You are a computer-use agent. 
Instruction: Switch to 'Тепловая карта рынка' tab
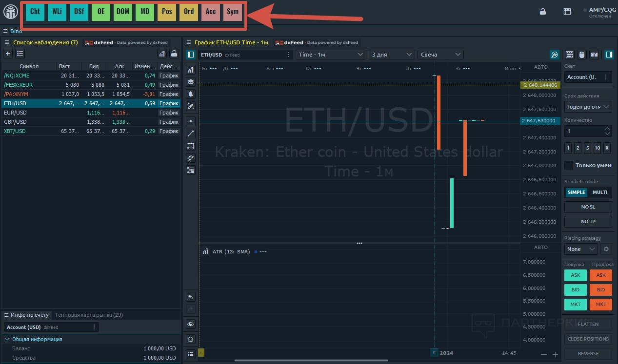(x=89, y=315)
